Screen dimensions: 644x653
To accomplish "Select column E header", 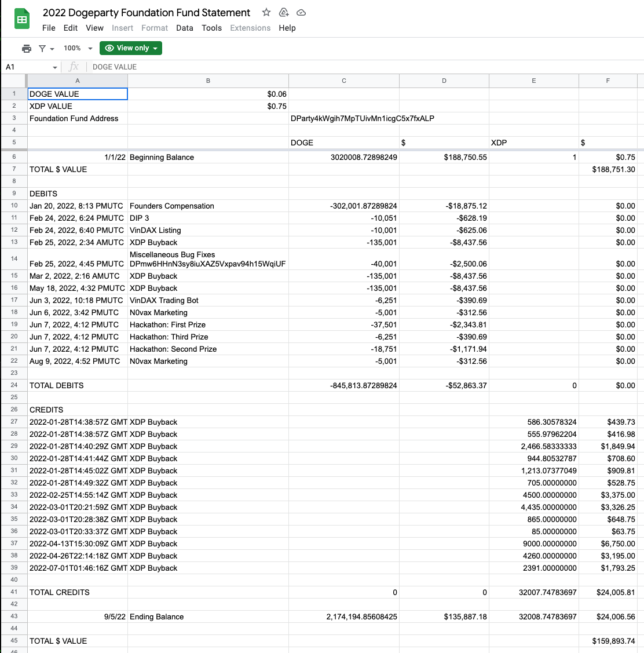I will (x=534, y=81).
